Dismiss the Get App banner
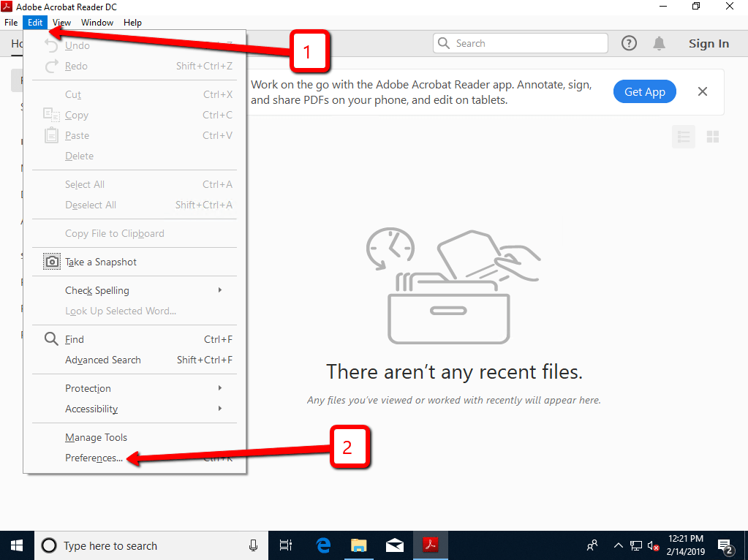Image resolution: width=748 pixels, height=560 pixels. click(702, 91)
